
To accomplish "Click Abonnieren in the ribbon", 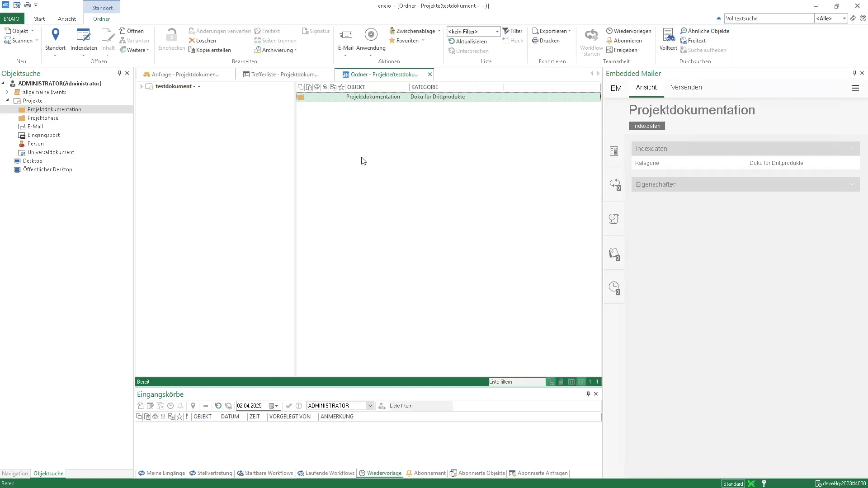I will pos(624,41).
